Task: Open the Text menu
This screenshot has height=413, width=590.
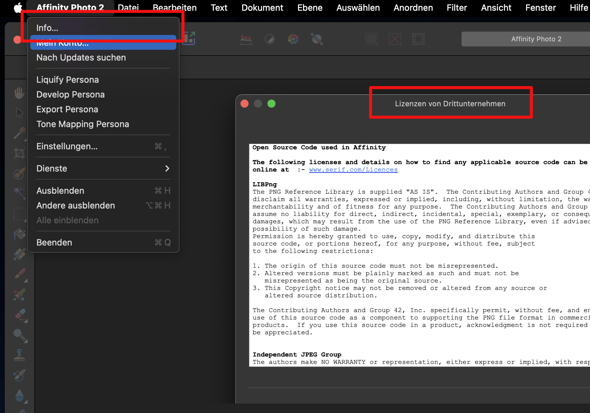Action: [219, 8]
